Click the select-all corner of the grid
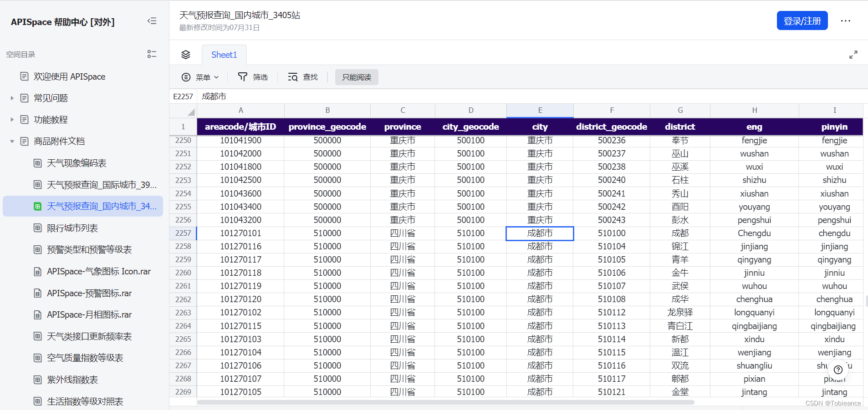The width and height of the screenshot is (868, 410). tap(183, 111)
